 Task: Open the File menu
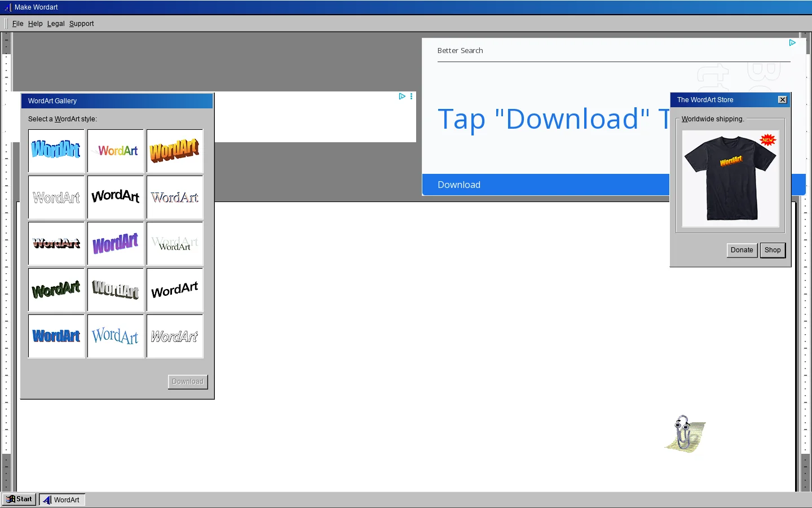(x=18, y=24)
